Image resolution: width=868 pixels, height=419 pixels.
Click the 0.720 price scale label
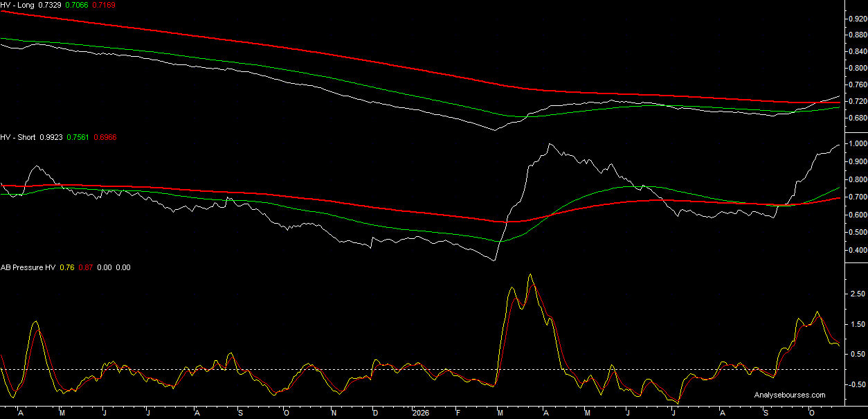point(858,102)
